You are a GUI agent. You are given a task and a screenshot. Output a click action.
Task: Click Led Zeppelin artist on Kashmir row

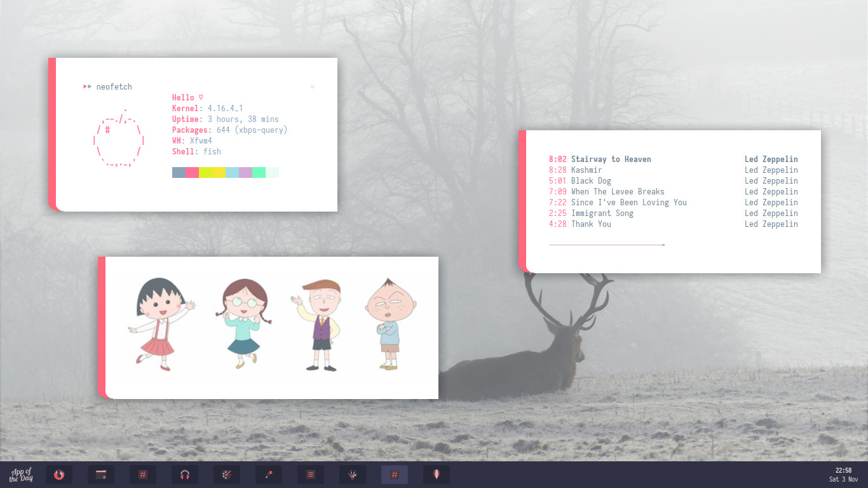771,170
